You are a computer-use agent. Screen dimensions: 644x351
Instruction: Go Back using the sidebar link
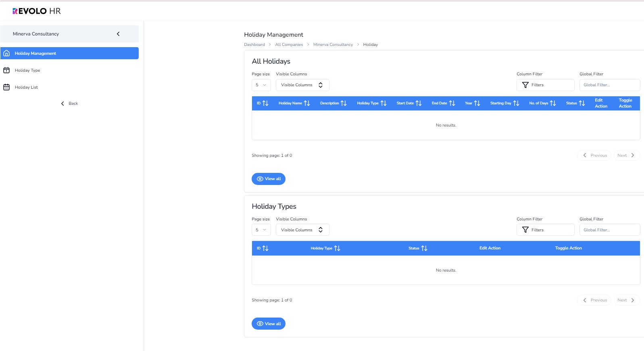tap(69, 104)
